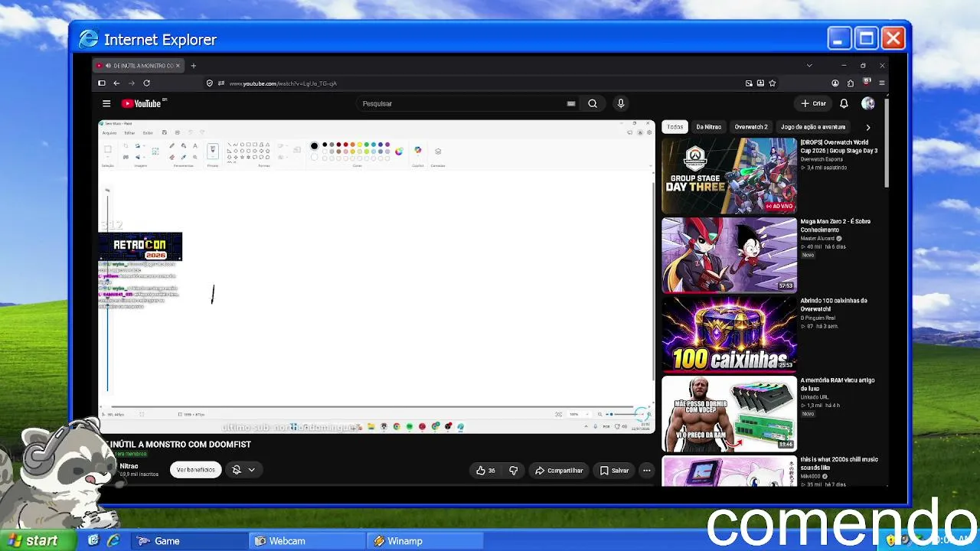This screenshot has height=551, width=980.
Task: Switch to the 'DE INÚTIL A MONSTRO' browser tab
Action: tap(139, 66)
